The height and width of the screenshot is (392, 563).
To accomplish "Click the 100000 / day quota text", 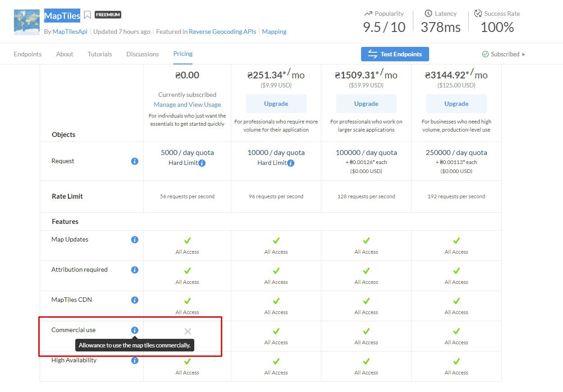I will pyautogui.click(x=366, y=153).
